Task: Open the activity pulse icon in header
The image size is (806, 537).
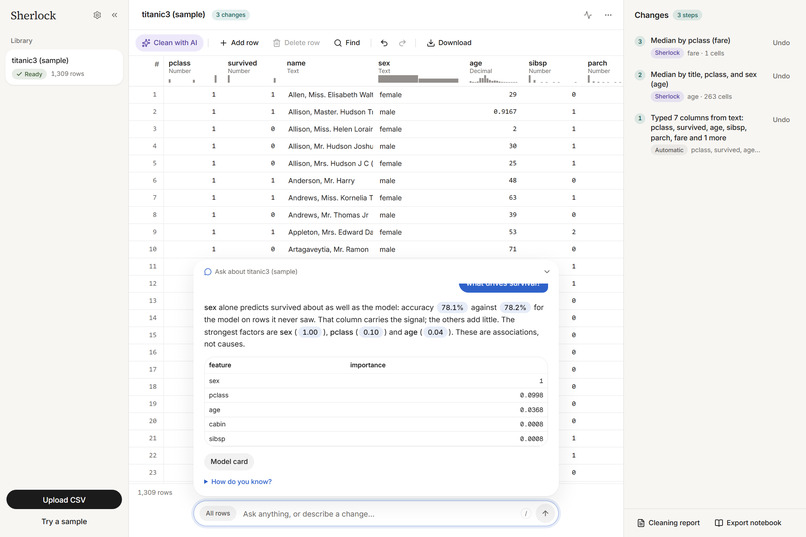Action: click(x=588, y=15)
